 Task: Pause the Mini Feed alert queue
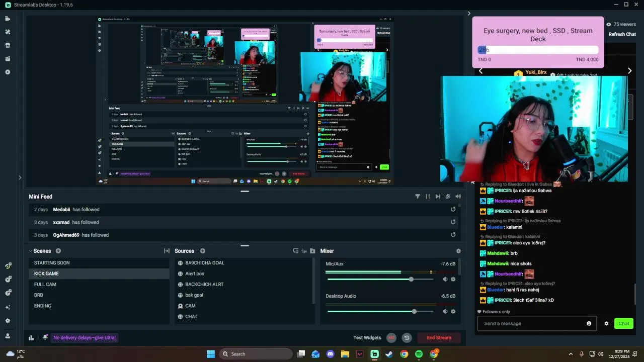tap(428, 197)
